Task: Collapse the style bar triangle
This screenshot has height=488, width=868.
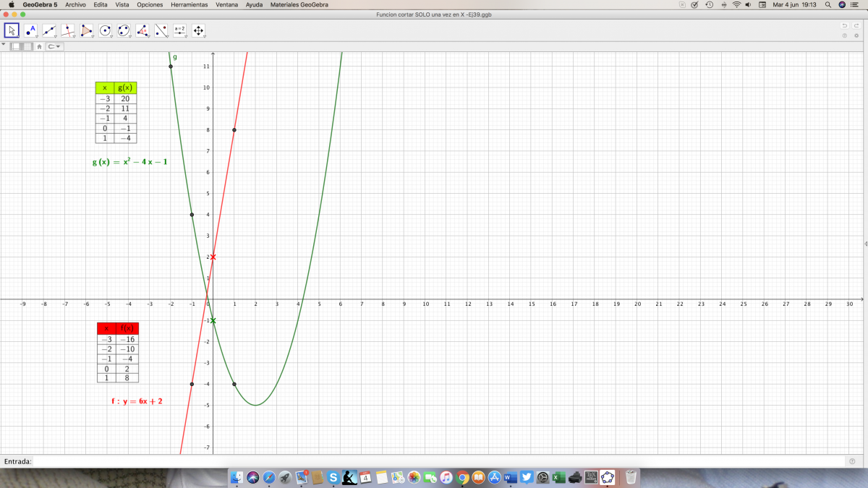Action: (x=4, y=45)
